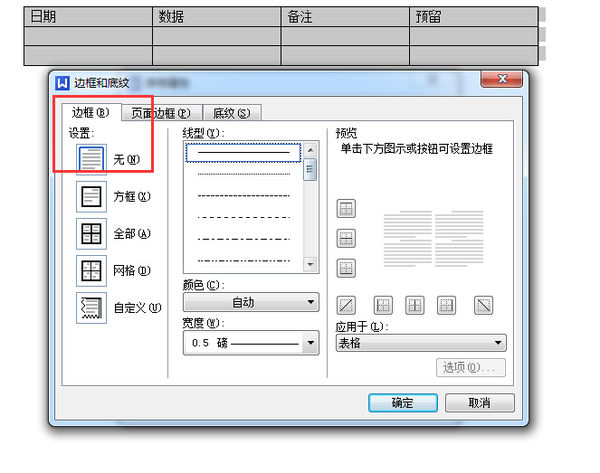Image resolution: width=600 pixels, height=473 pixels.
Task: Toggle the left border preview button
Action: click(x=382, y=305)
